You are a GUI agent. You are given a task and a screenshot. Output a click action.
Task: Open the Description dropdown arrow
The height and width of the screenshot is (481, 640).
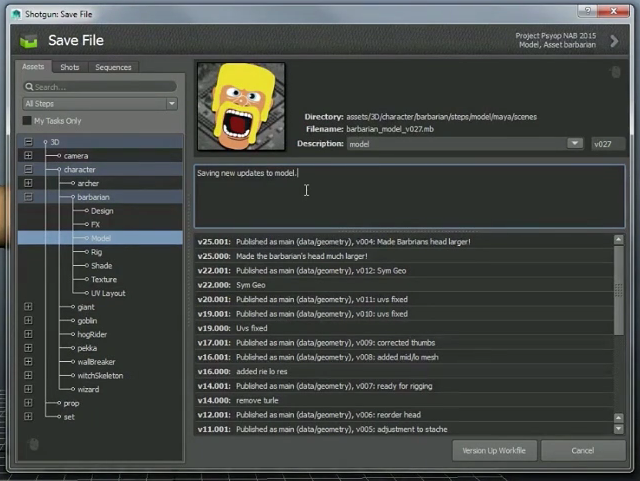click(575, 143)
